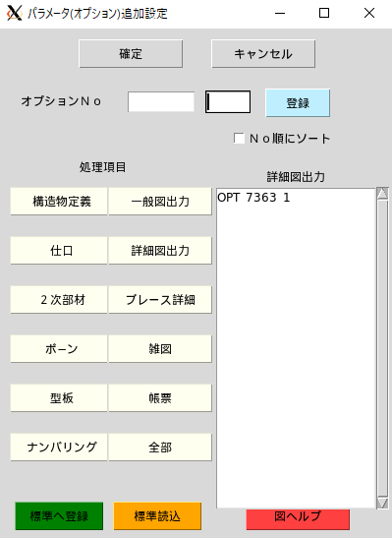392x538 pixels.
Task: Select the 一般図出力 processing item
Action: point(160,202)
